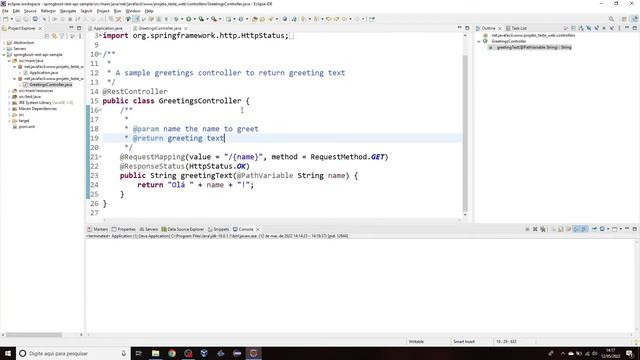Click the Coverage launch icon
The height and width of the screenshot is (360, 640).
click(x=201, y=19)
